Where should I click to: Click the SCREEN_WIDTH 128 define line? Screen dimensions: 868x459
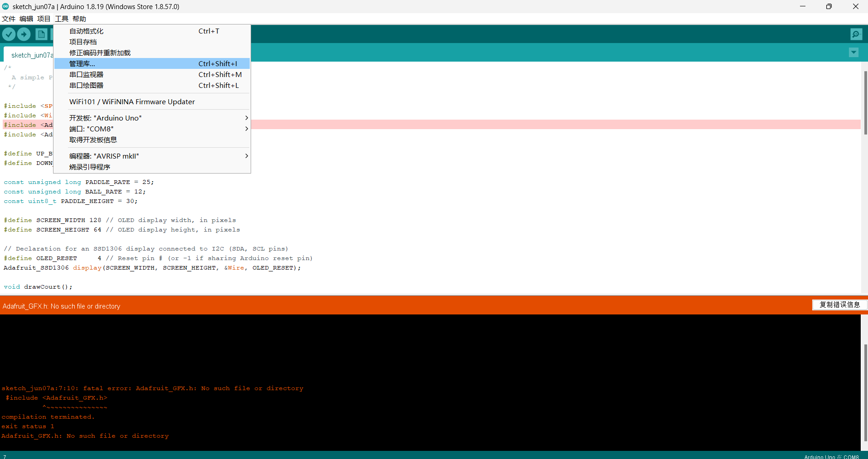120,220
